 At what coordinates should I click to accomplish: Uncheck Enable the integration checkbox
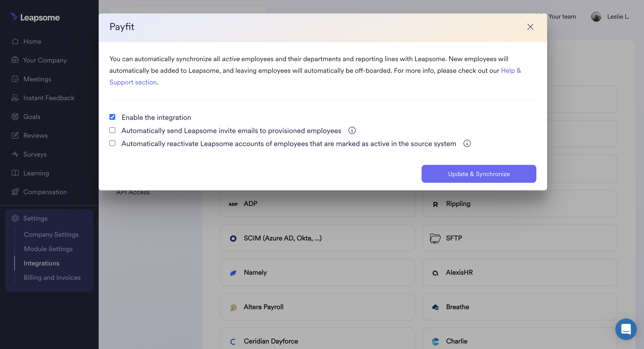coord(112,117)
